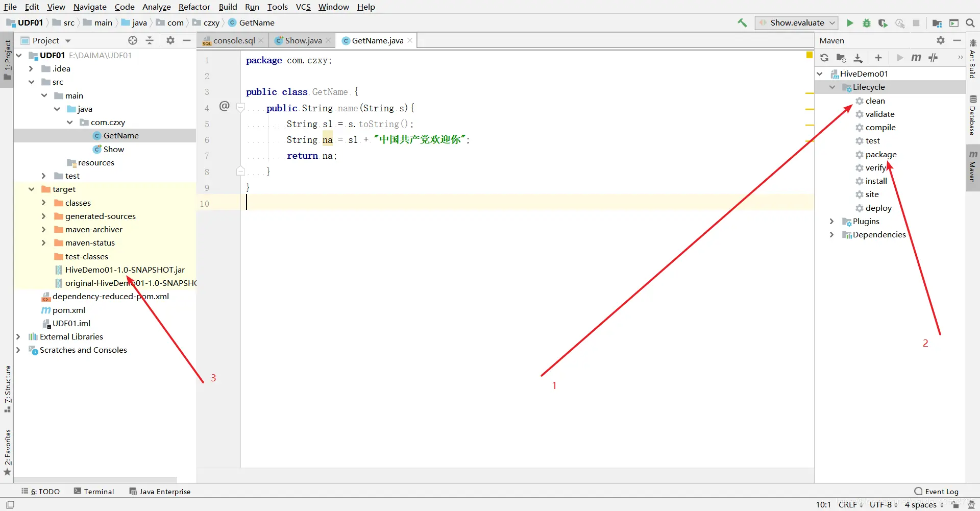
Task: Select the install lifecycle goal
Action: point(876,181)
